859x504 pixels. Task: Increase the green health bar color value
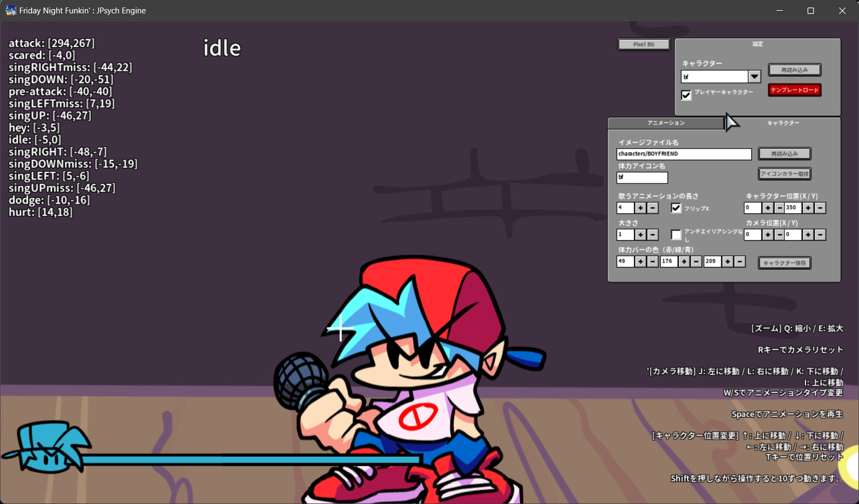(x=684, y=261)
